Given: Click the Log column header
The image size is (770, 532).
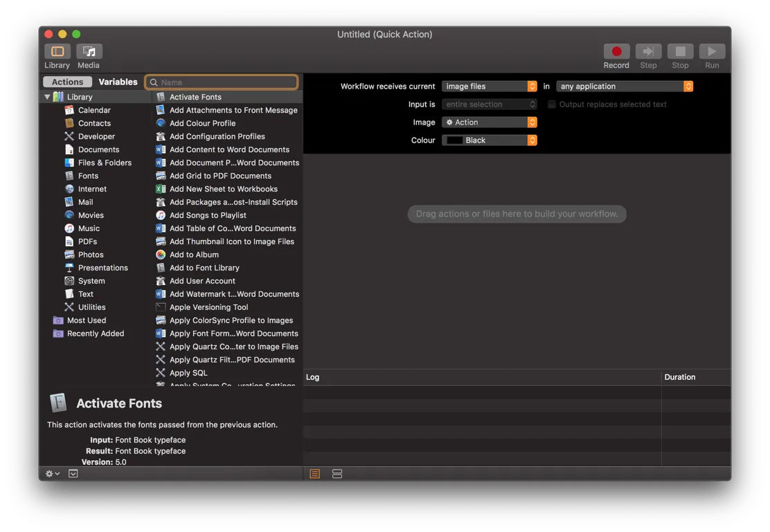Looking at the screenshot, I should point(482,377).
